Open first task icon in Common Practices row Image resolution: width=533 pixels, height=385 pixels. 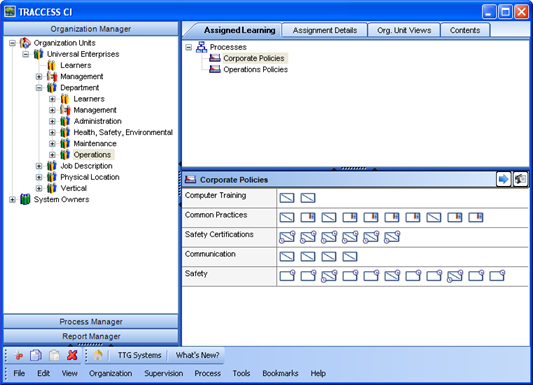(x=287, y=217)
